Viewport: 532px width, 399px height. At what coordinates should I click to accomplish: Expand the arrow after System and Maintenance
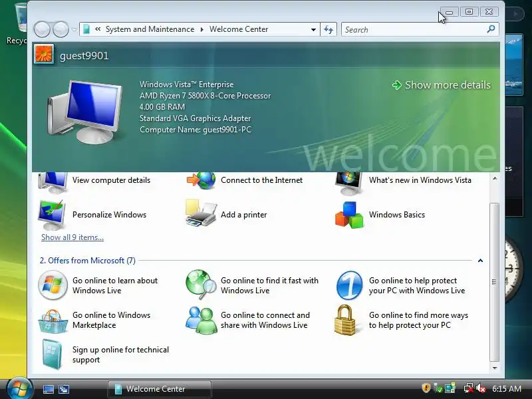pos(202,29)
